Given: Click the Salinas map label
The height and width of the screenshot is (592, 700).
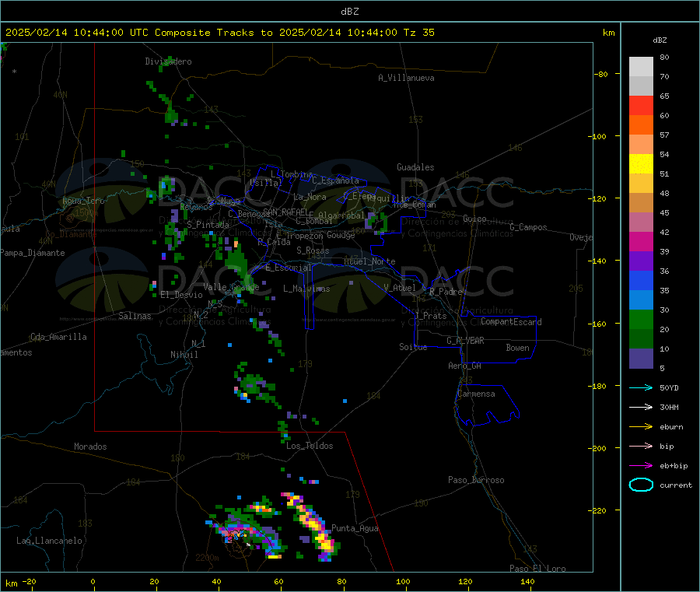Looking at the screenshot, I should point(135,316).
